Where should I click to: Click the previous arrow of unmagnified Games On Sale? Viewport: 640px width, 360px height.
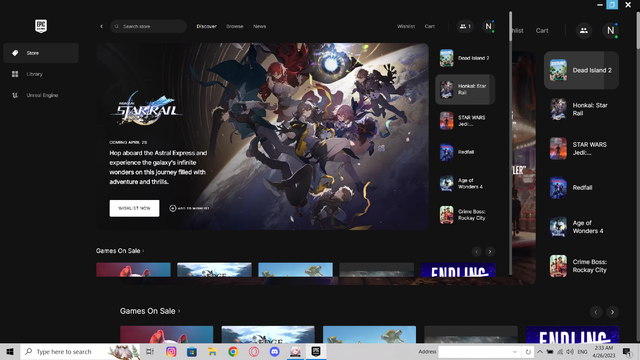[476, 251]
